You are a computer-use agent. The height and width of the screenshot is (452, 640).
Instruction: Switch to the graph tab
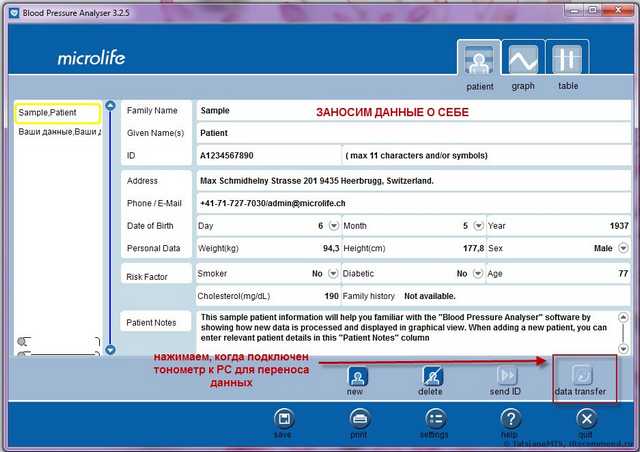pyautogui.click(x=523, y=59)
